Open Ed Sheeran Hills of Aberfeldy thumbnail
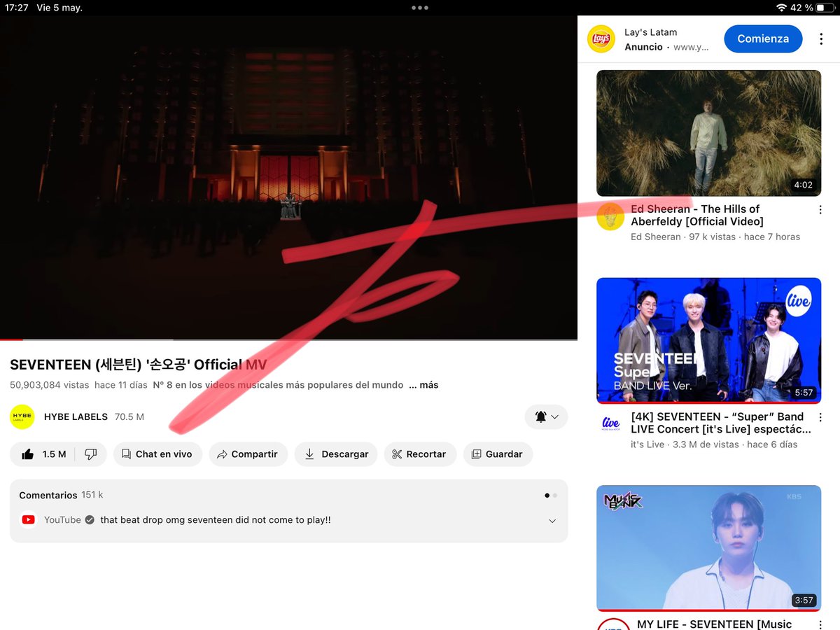This screenshot has width=840, height=630. (708, 133)
